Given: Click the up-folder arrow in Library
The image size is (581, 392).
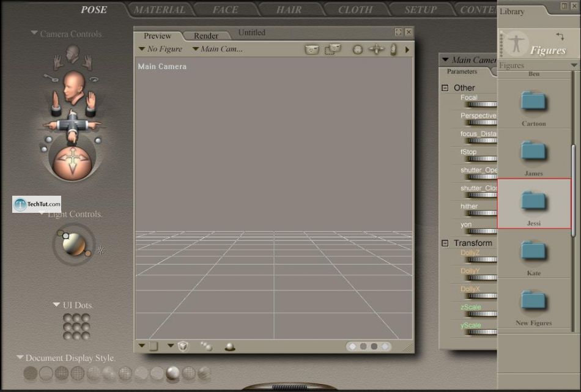Looking at the screenshot, I should click(560, 36).
